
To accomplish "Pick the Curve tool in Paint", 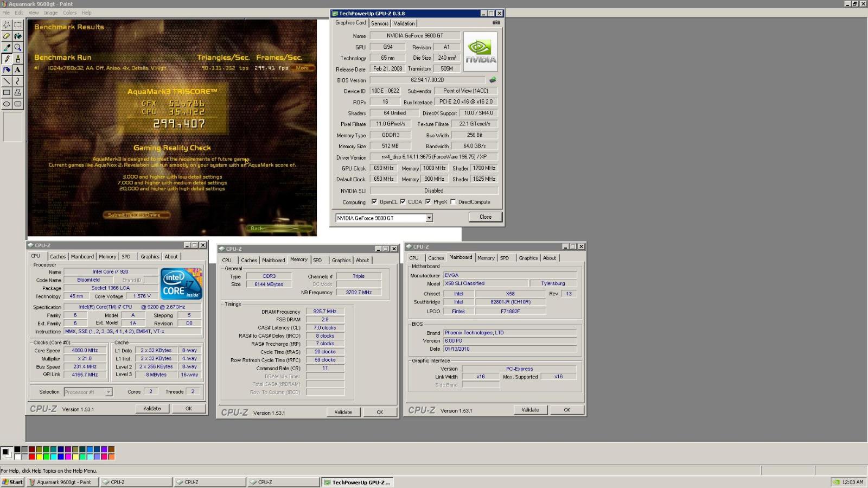I will point(18,81).
